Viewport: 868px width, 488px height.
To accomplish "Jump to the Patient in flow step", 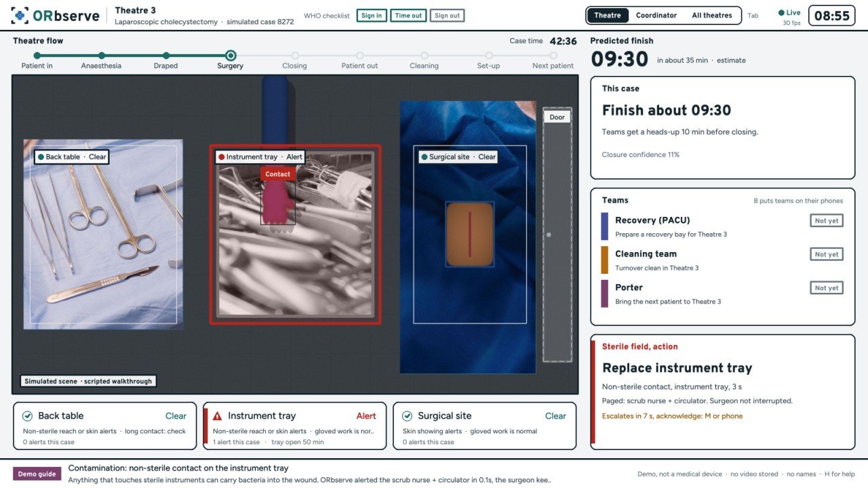I will [x=37, y=60].
